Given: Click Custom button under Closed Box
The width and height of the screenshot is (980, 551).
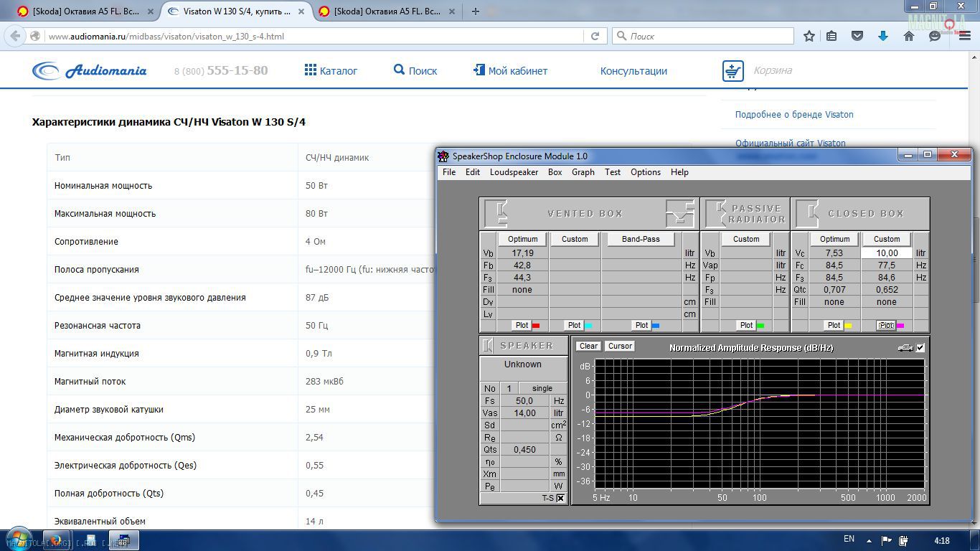Looking at the screenshot, I should coord(887,239).
